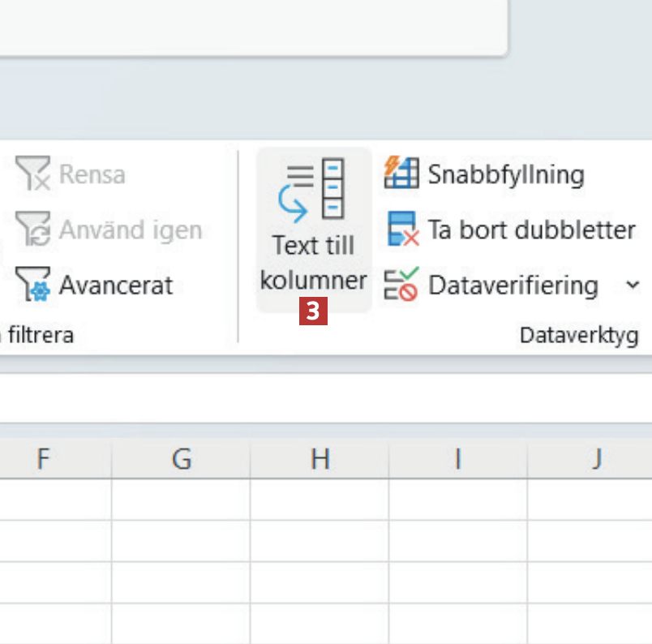Select the column H header

[x=320, y=459]
